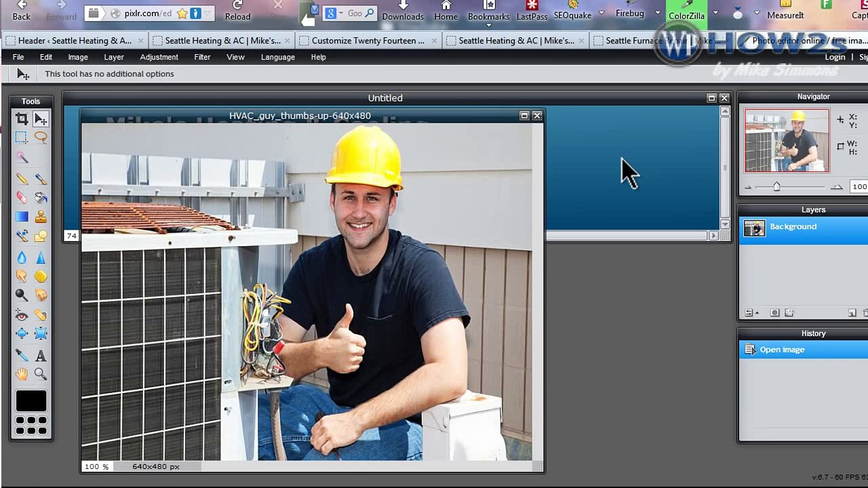Select the Sharpen cone tool
Viewport: 868px width, 488px height.
coord(41,258)
